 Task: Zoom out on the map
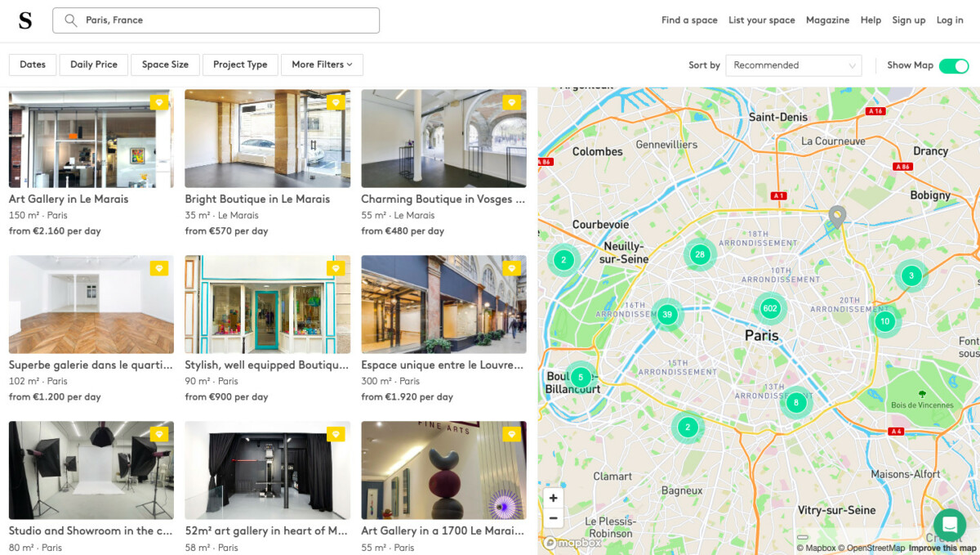pos(553,517)
